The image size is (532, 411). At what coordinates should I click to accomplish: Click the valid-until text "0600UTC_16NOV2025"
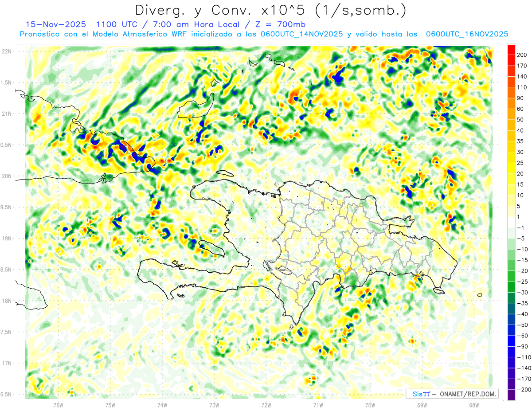[467, 34]
